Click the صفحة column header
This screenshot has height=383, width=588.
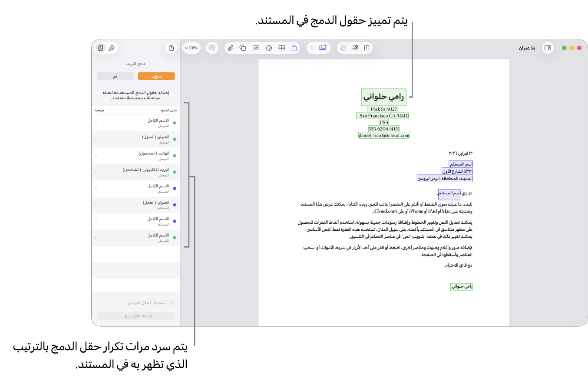[99, 110]
